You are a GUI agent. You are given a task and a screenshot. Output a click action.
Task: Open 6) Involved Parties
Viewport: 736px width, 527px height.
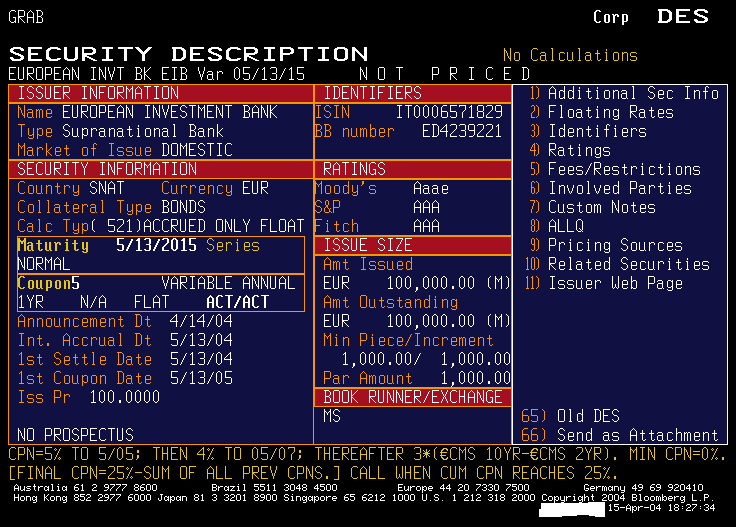pos(611,188)
